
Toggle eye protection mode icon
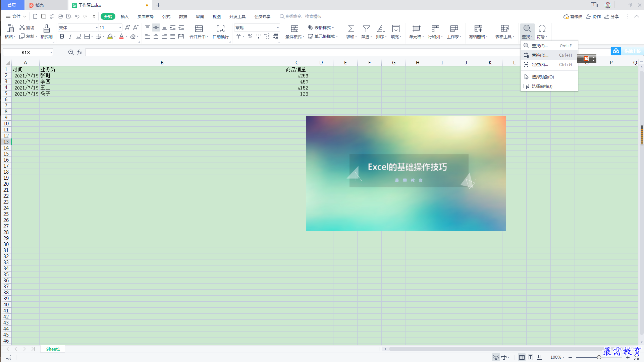[x=496, y=357]
